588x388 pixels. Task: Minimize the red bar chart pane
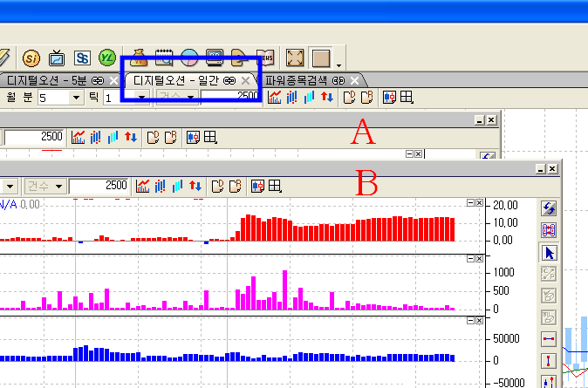tap(471, 202)
